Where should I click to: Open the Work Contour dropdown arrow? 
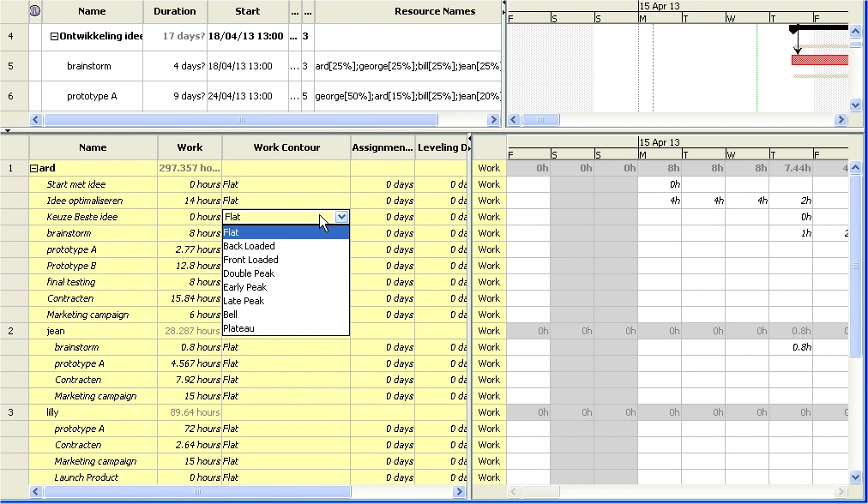[341, 217]
